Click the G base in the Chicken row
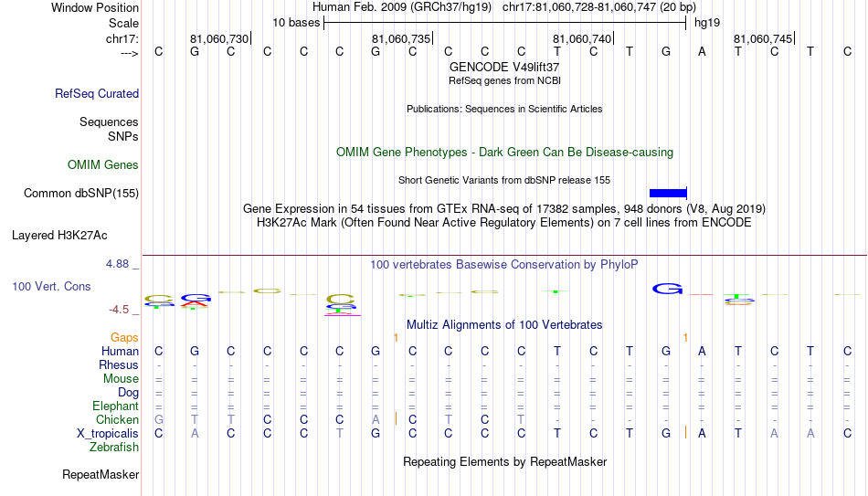Image resolution: width=868 pixels, height=496 pixels. coord(159,419)
